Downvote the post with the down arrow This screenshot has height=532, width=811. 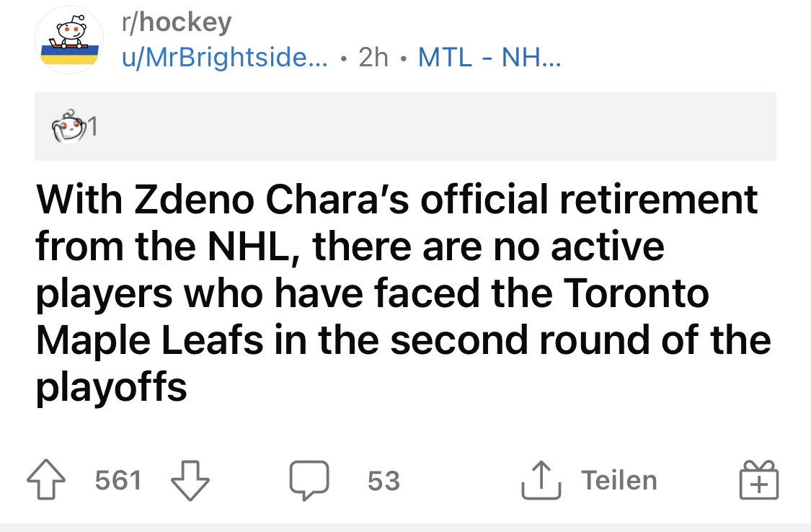pyautogui.click(x=190, y=481)
